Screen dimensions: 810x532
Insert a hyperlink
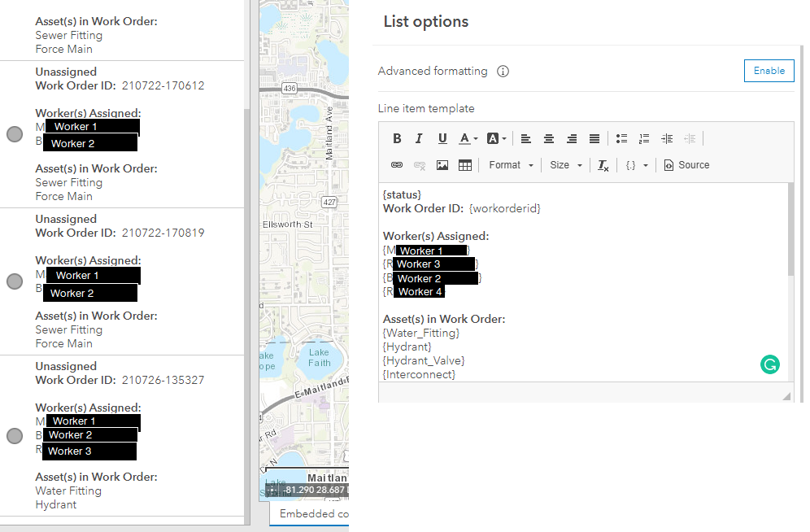397,165
